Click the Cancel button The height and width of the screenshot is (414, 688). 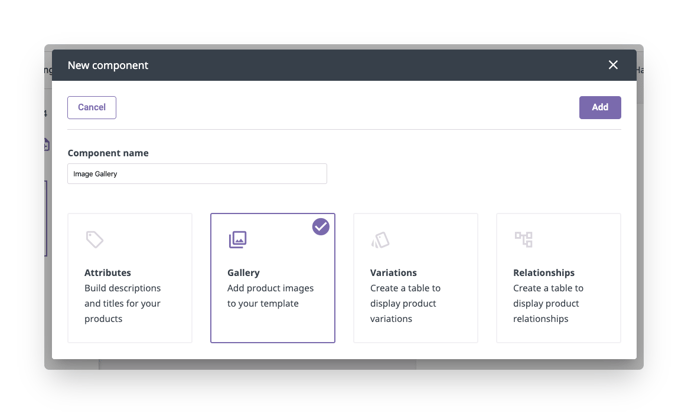(x=92, y=107)
